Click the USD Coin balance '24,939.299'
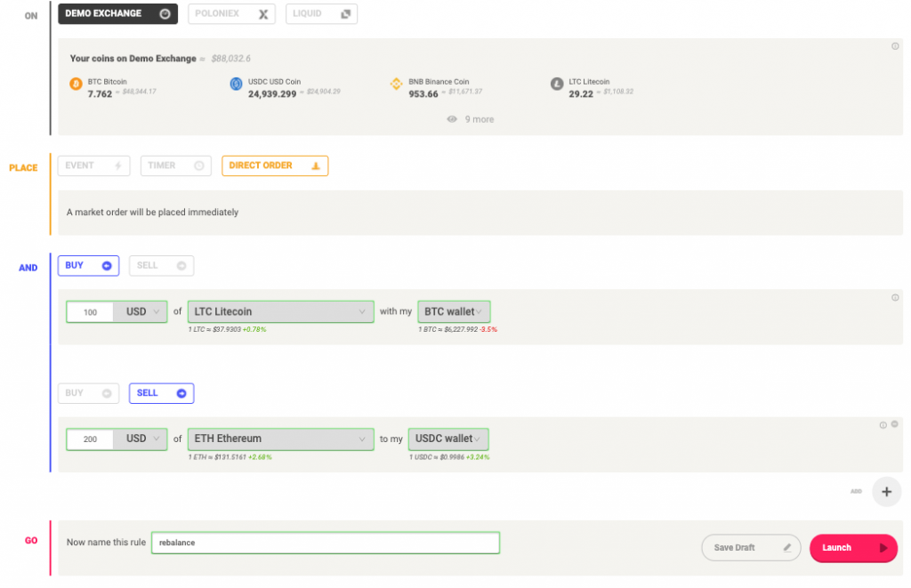 tap(272, 94)
